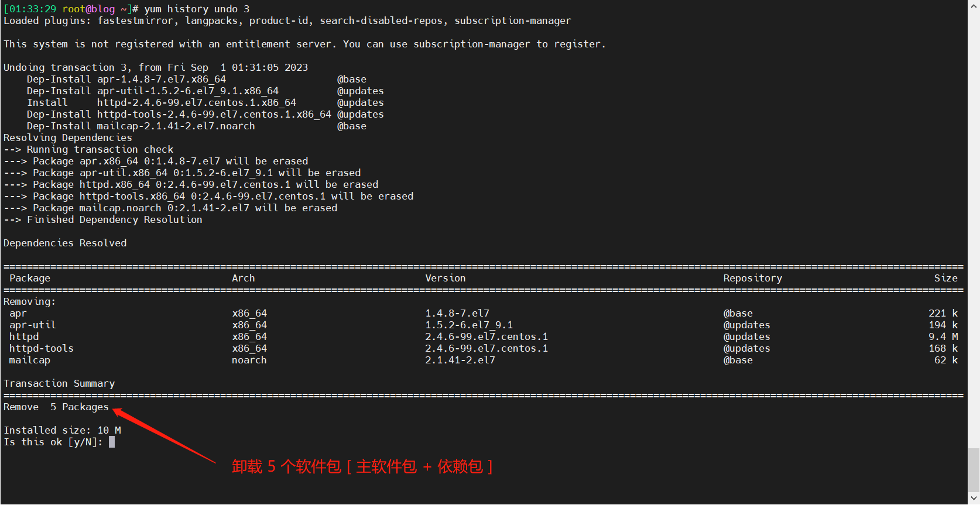
Task: Click 'Size' column header
Action: pos(946,278)
